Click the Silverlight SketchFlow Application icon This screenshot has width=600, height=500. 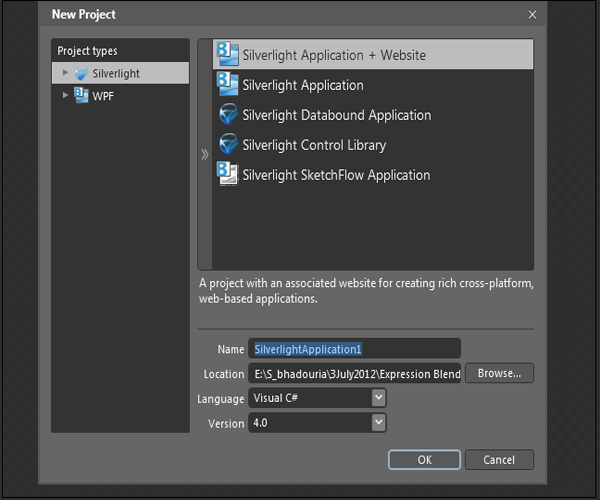[x=228, y=175]
